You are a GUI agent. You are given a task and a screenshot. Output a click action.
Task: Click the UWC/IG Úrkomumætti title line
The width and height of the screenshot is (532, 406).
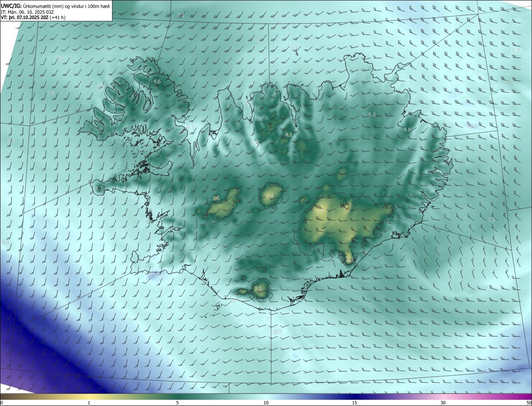pos(55,5)
